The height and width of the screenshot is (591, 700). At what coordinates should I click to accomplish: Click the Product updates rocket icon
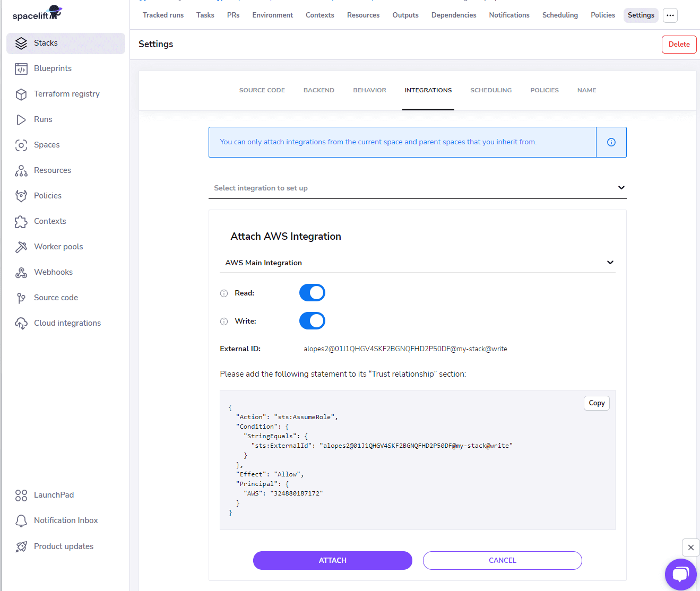21,547
